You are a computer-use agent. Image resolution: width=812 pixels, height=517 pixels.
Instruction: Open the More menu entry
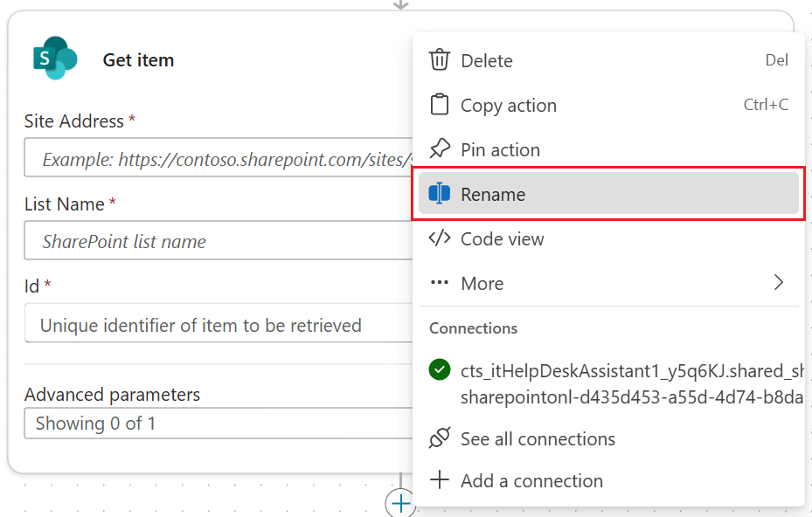point(608,283)
